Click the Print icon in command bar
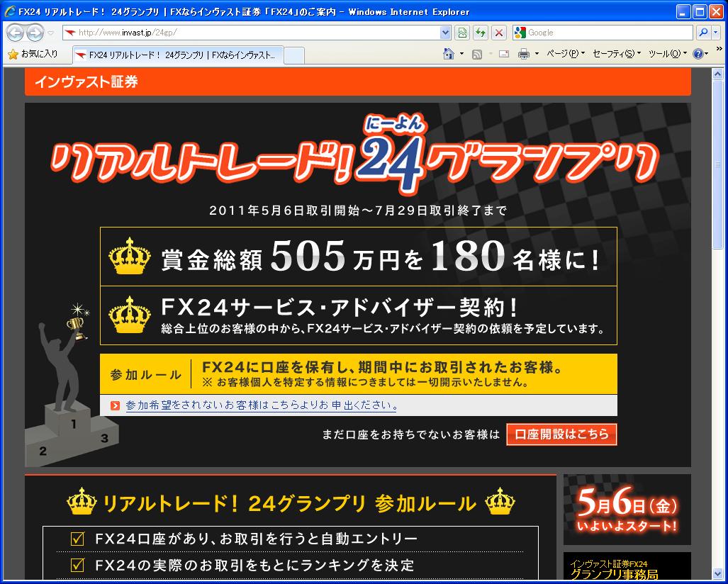 pyautogui.click(x=524, y=54)
